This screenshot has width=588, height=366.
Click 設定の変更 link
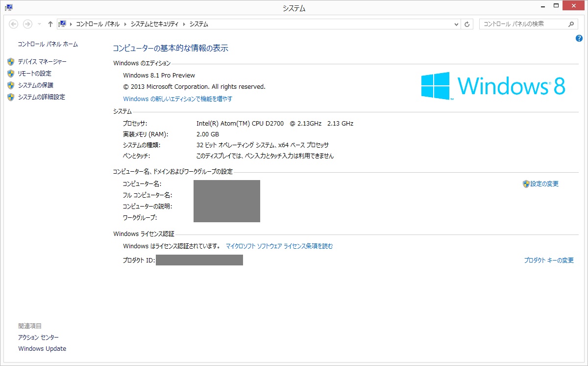544,184
